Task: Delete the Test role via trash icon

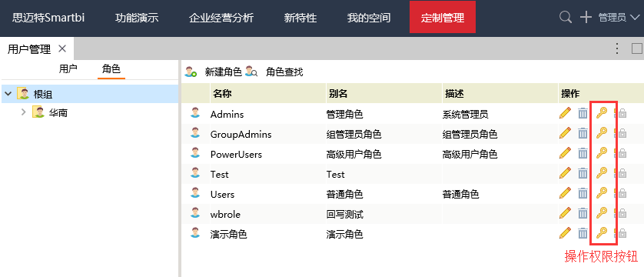Action: pos(583,173)
